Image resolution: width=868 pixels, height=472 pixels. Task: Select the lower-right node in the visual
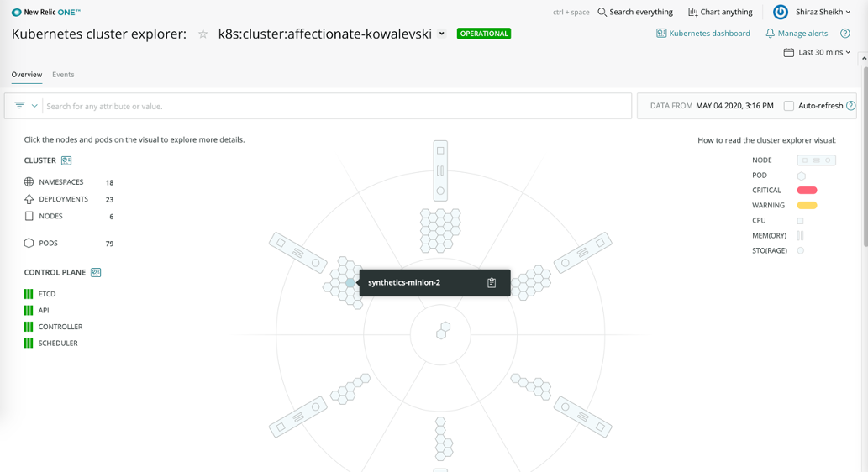(x=583, y=417)
